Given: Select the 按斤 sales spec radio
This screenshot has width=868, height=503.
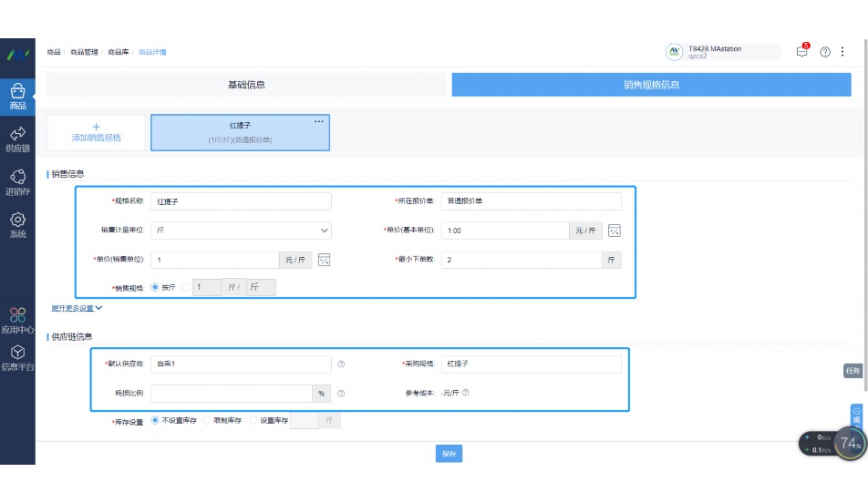Looking at the screenshot, I should tap(155, 287).
